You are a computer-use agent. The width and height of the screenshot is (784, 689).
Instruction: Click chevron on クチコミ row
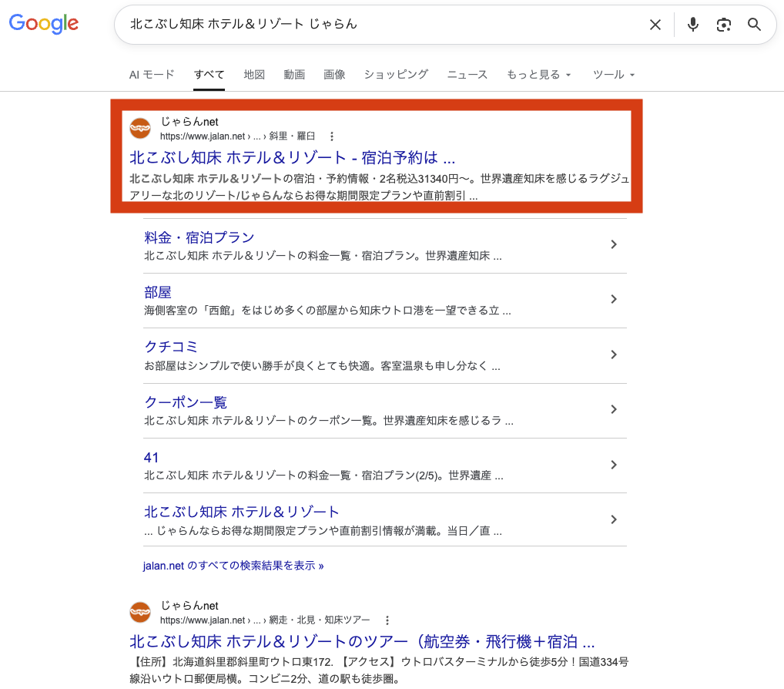pos(614,355)
